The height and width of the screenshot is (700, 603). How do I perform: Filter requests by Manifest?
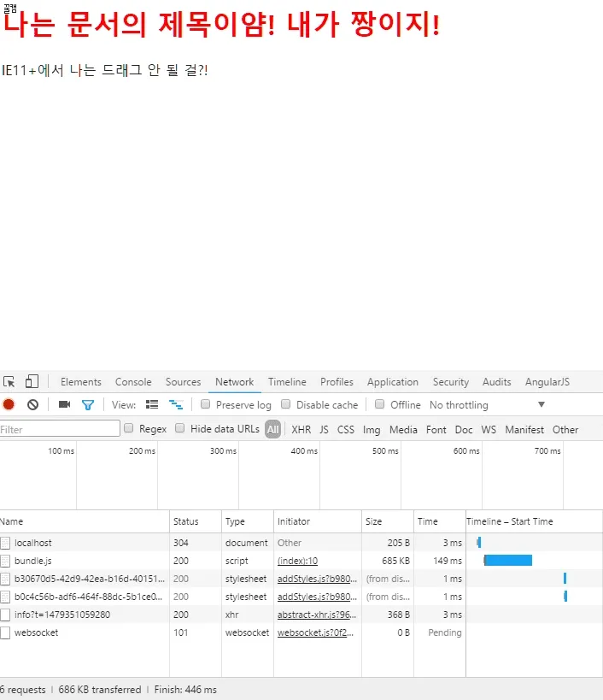(524, 430)
